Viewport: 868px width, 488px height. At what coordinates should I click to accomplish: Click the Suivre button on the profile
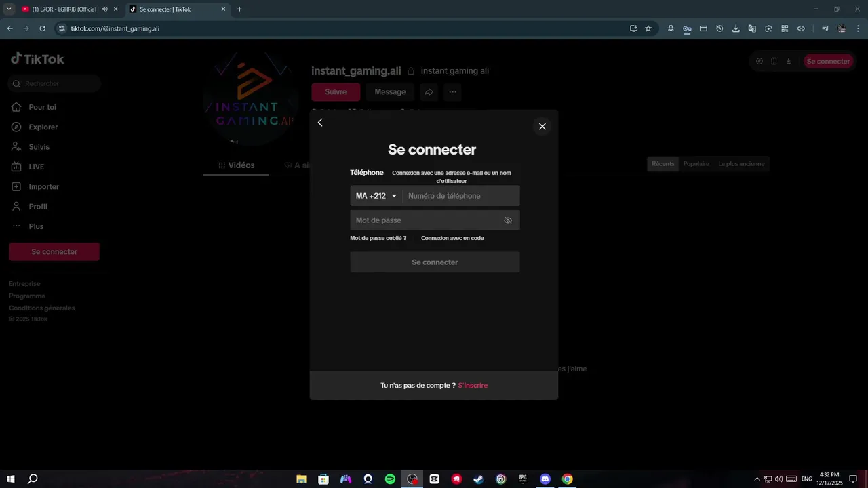tap(336, 92)
